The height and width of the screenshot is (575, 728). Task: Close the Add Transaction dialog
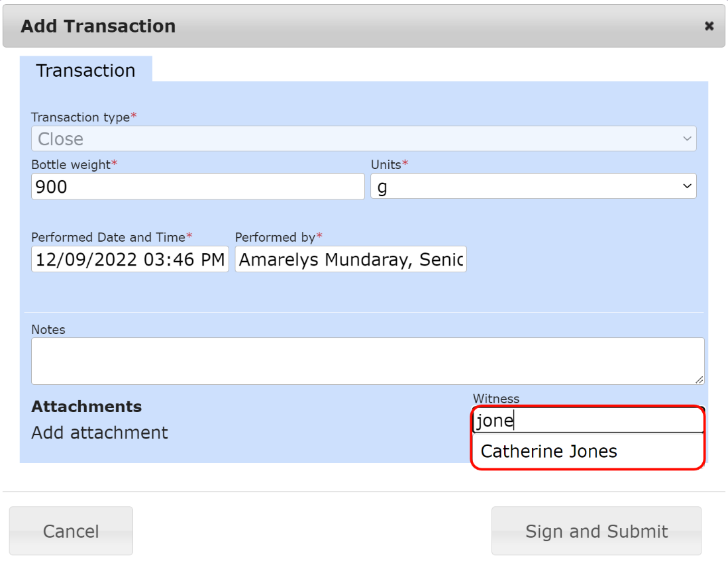pyautogui.click(x=709, y=26)
